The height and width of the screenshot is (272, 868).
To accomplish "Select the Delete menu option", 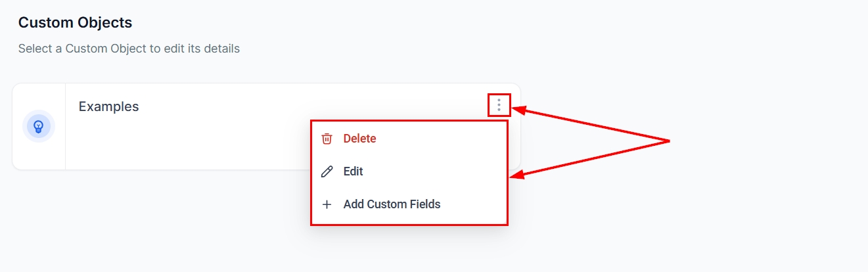I will point(359,139).
